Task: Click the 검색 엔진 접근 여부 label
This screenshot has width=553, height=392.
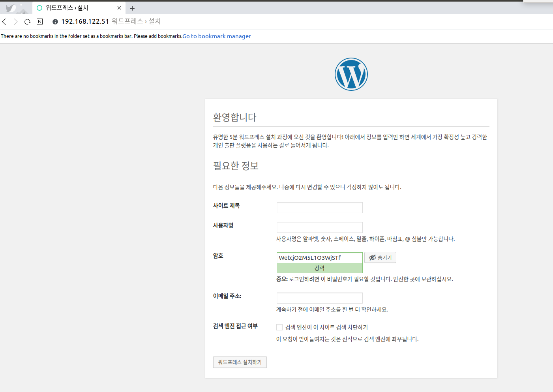Action: [235, 326]
